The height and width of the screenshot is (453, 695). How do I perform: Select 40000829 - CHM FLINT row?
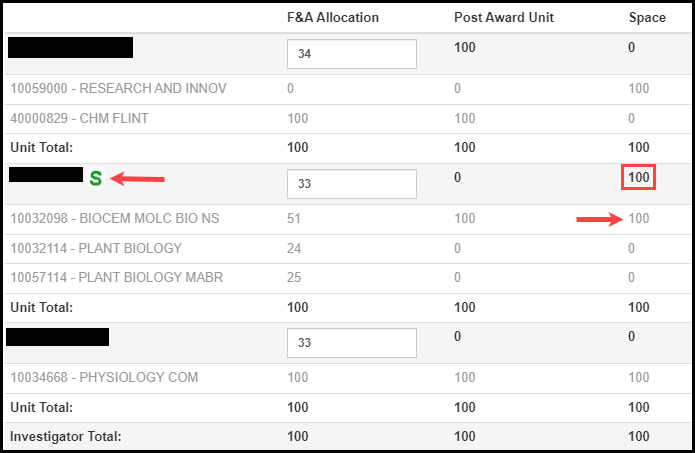[79, 118]
